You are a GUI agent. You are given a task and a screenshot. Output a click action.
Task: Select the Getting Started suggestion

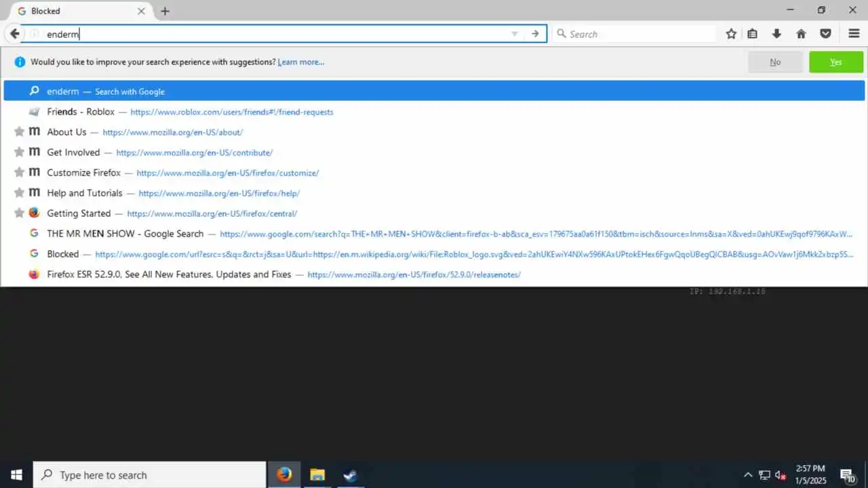tap(434, 213)
